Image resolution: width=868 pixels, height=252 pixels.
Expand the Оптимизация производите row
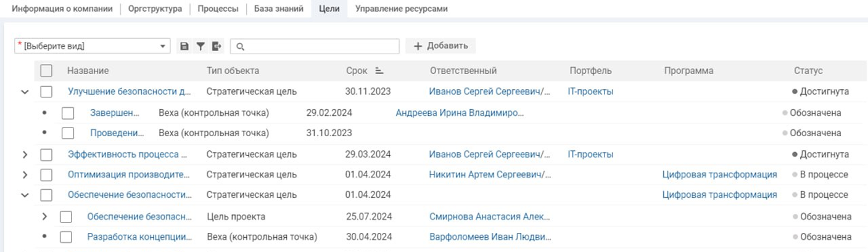(25, 175)
